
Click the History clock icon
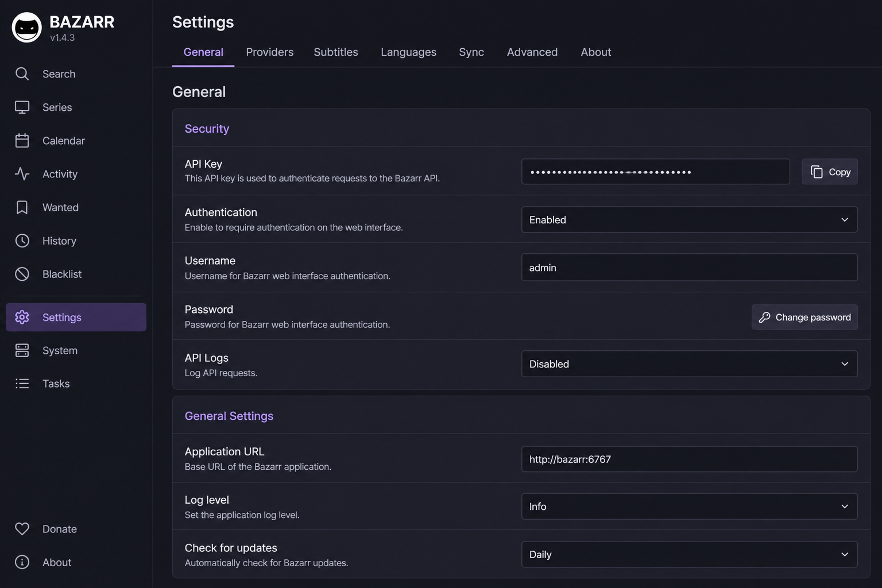pos(22,241)
